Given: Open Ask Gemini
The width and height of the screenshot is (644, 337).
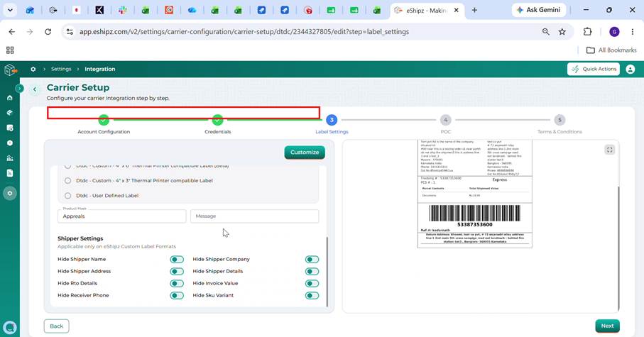Looking at the screenshot, I should tap(538, 10).
